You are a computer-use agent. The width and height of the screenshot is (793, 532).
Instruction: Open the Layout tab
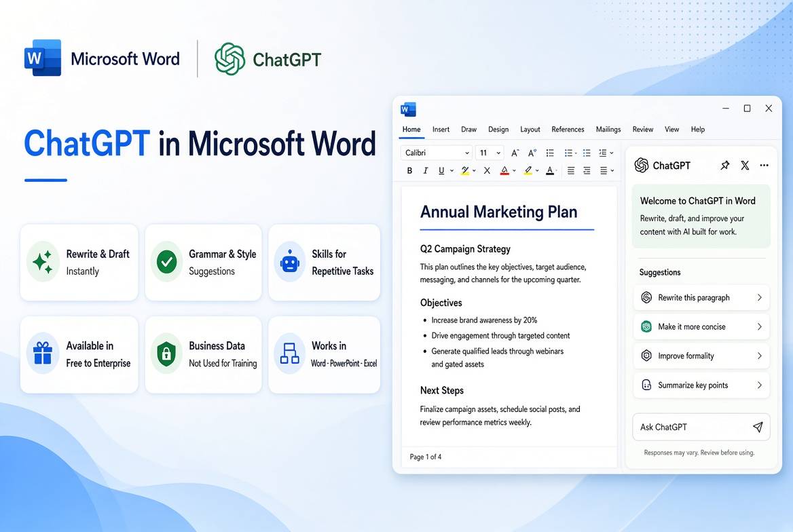click(x=530, y=130)
